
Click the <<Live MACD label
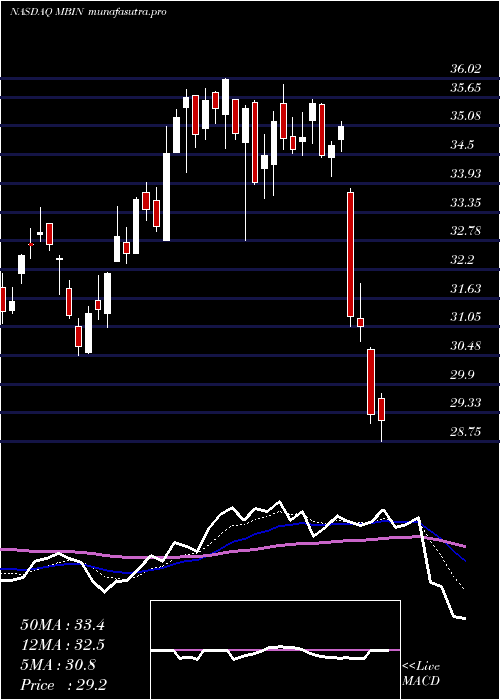[x=421, y=674]
